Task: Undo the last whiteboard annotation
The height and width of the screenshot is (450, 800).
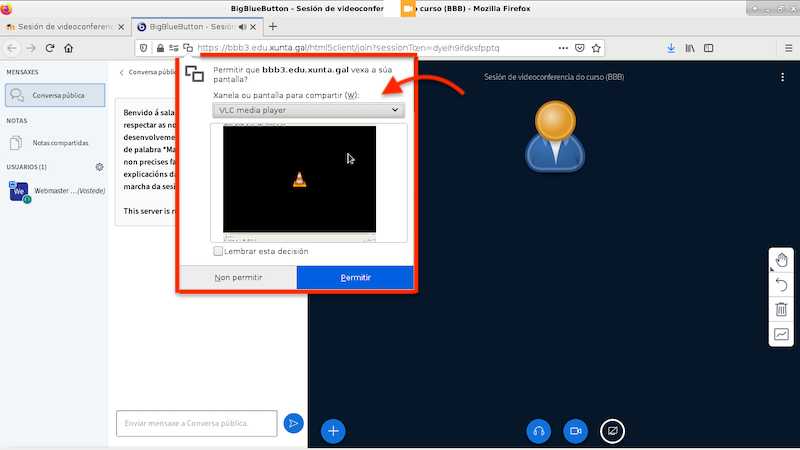Action: click(x=781, y=285)
